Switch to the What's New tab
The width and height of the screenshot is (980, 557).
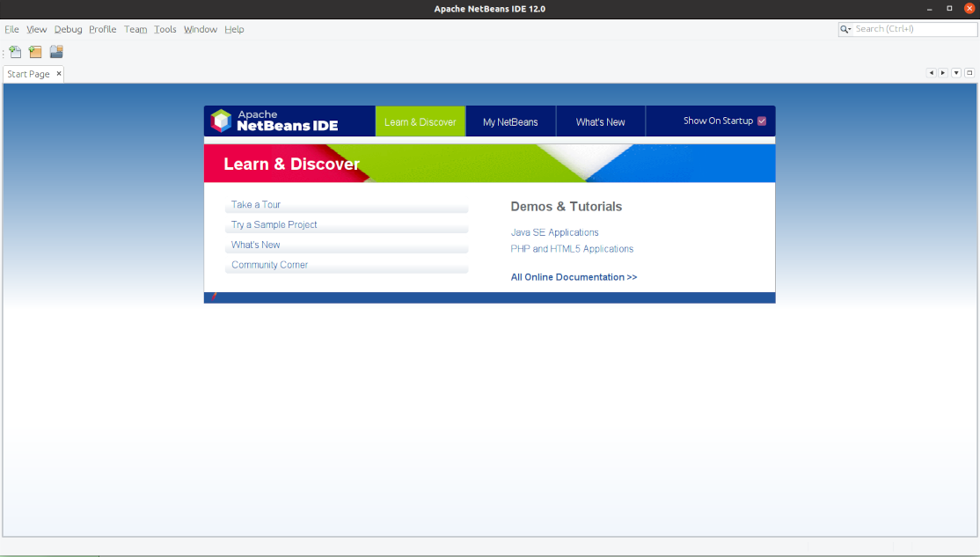click(x=600, y=122)
